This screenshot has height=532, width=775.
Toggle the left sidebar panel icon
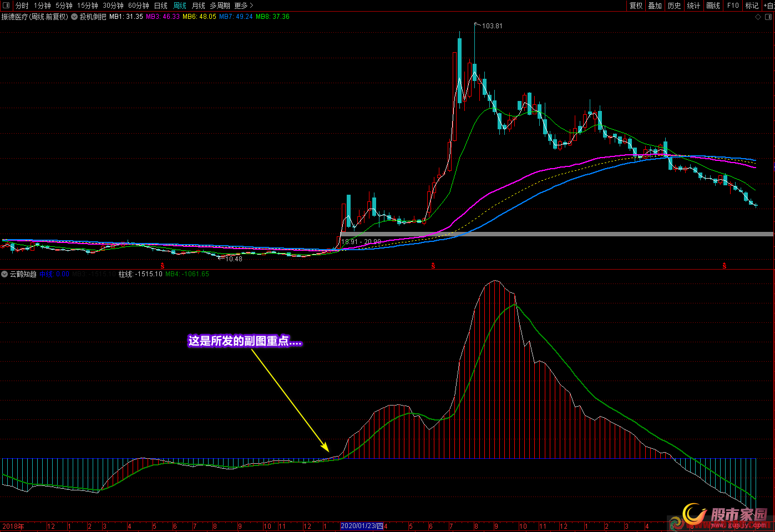6,6
